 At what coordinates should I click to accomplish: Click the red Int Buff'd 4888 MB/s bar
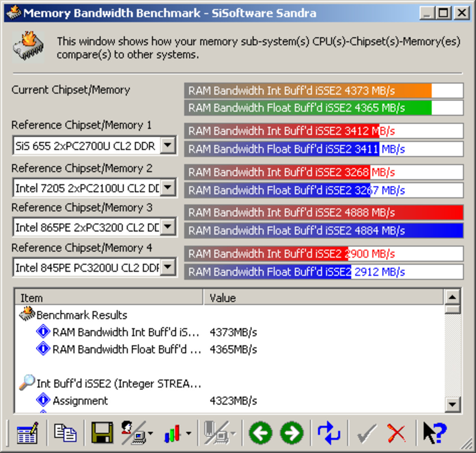tap(323, 212)
